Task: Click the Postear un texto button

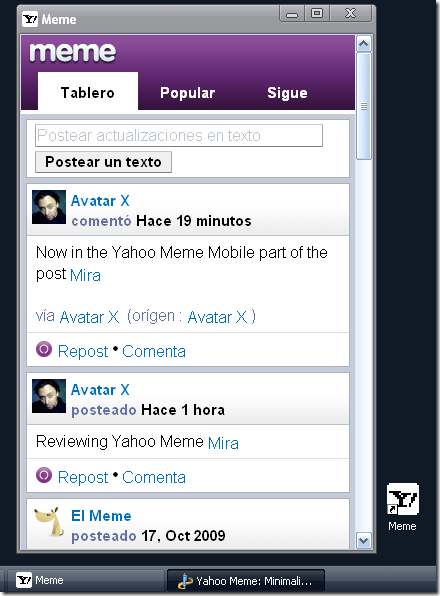Action: pos(103,162)
